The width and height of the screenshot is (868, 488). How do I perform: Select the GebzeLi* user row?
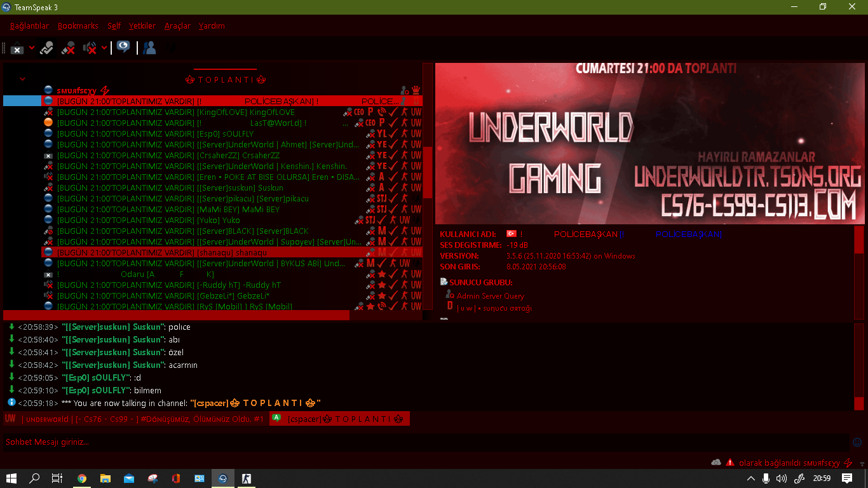tap(232, 295)
